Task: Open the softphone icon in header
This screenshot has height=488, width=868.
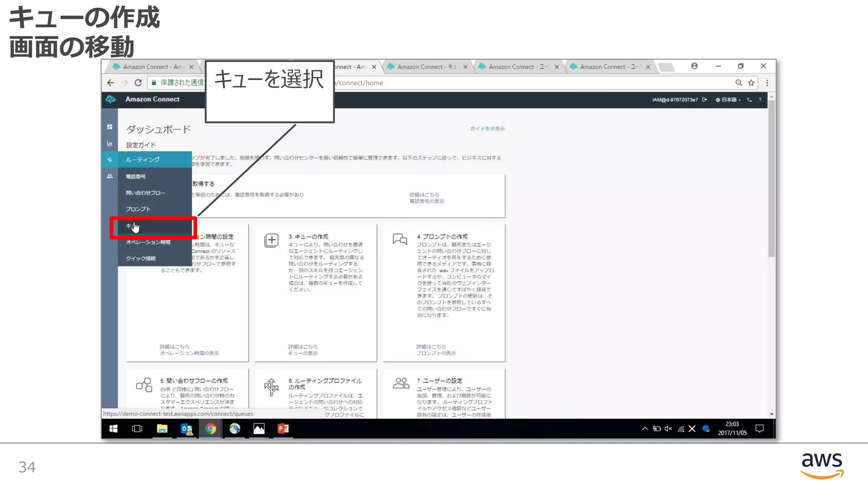Action: pos(749,100)
